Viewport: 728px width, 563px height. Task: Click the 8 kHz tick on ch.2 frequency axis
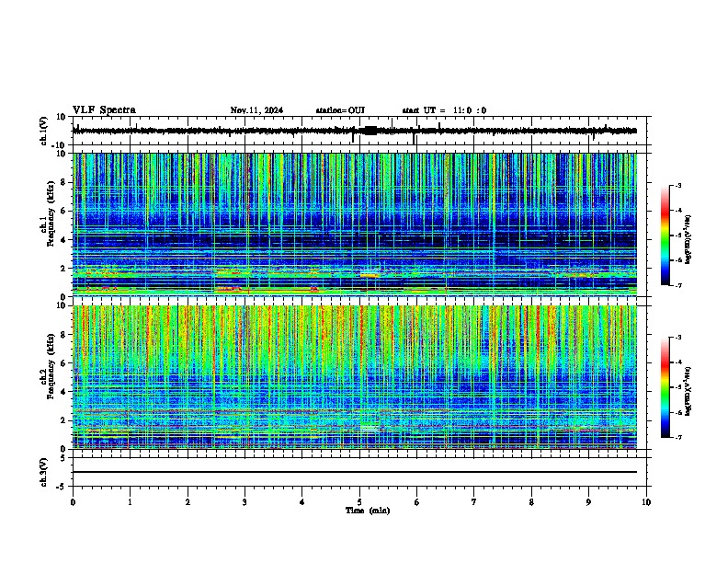pyautogui.click(x=64, y=335)
